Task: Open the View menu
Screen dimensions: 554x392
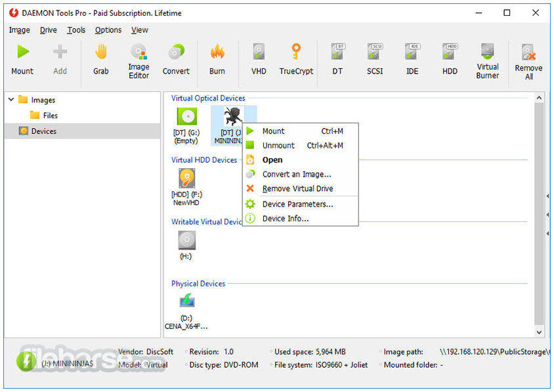Action: click(140, 30)
